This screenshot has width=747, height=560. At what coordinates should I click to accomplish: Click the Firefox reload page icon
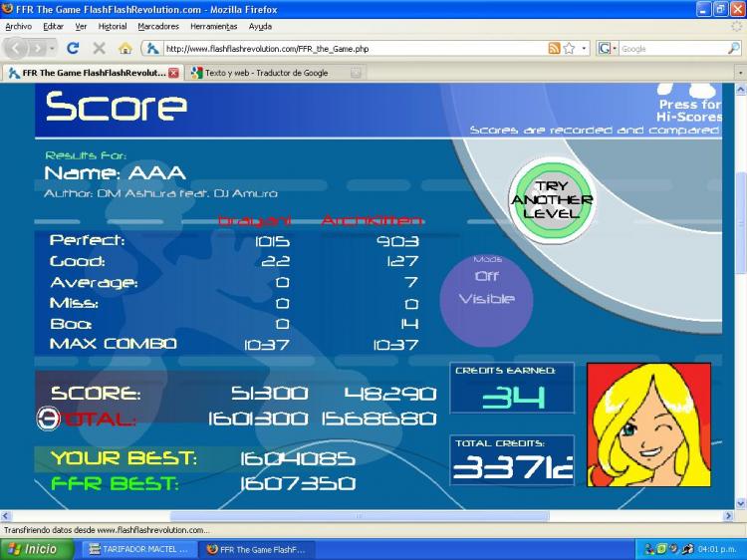click(x=73, y=48)
